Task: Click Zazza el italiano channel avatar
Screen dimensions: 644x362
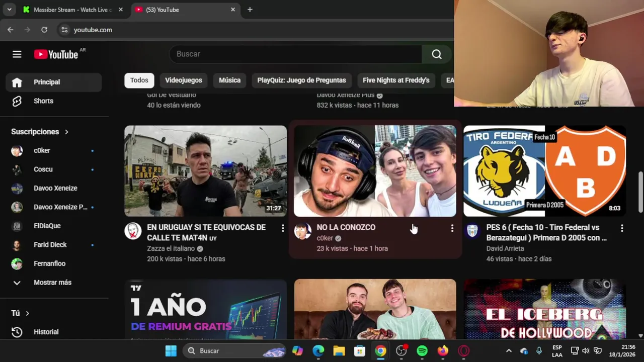Action: point(133,231)
